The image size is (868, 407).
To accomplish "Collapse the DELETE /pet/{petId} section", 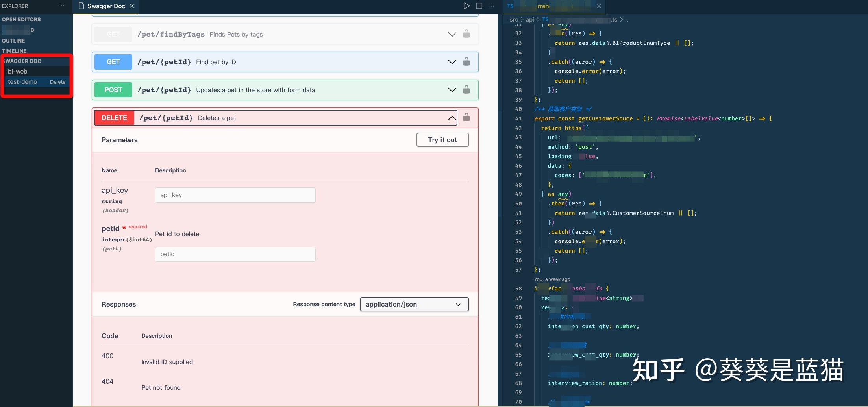I will pos(452,118).
